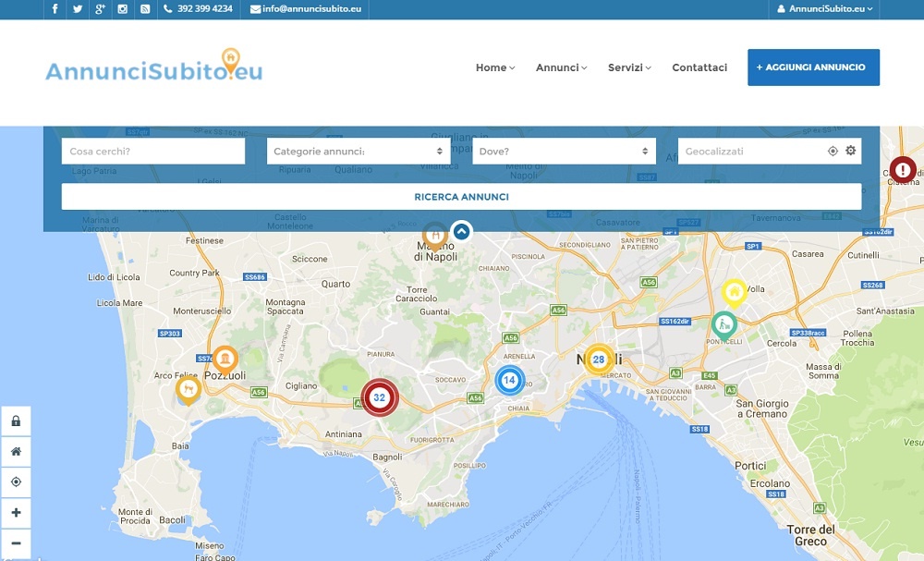Click the Aggiungi Annuncio button
This screenshot has height=561, width=924.
pos(813,67)
